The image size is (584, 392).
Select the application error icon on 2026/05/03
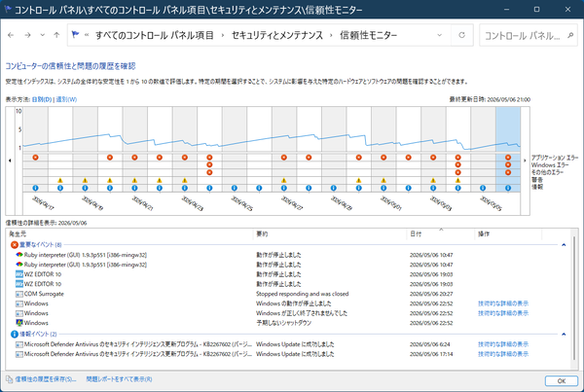pyautogui.click(x=433, y=158)
